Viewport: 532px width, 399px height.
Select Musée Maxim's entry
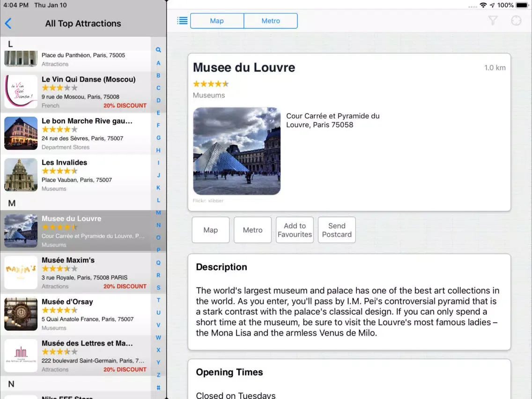click(76, 273)
